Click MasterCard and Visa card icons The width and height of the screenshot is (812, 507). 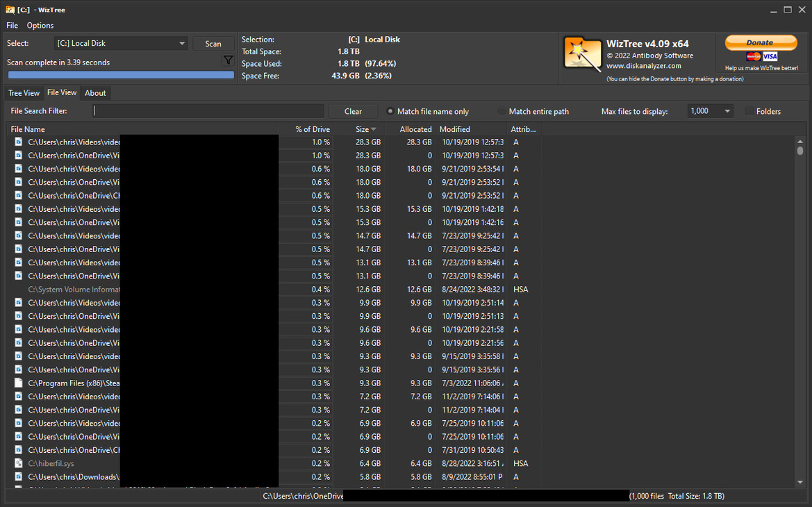[x=762, y=56]
